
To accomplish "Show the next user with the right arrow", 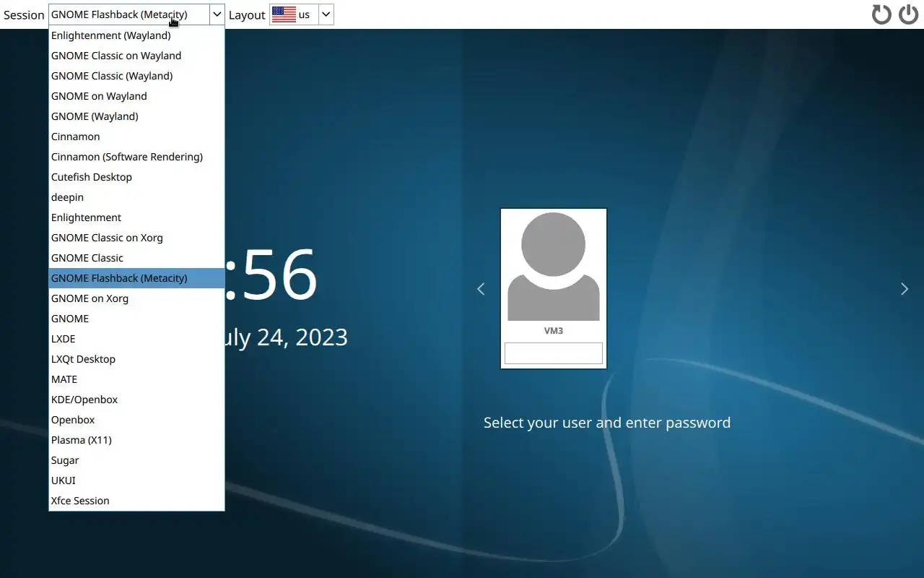I will [x=905, y=289].
